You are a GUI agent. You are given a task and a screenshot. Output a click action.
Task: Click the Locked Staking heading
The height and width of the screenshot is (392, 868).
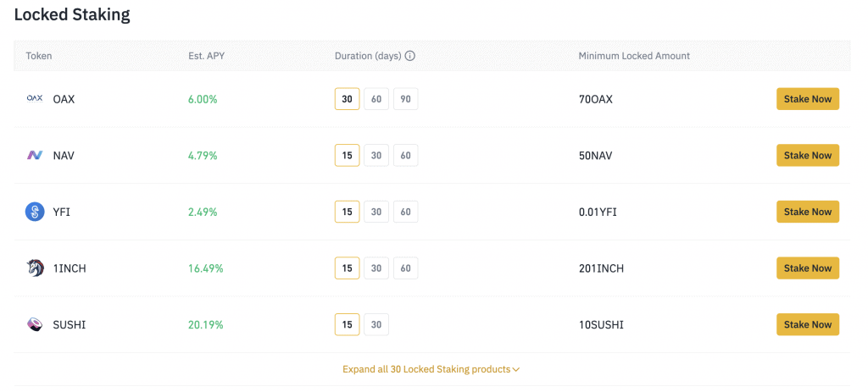coord(72,15)
